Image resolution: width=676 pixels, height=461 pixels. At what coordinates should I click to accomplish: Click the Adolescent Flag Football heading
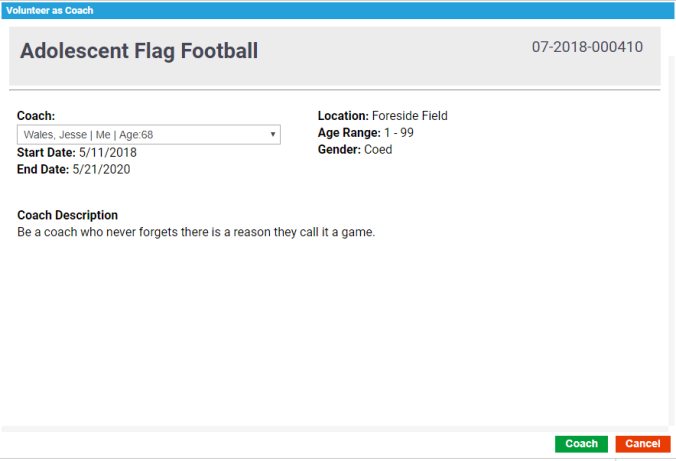(139, 51)
